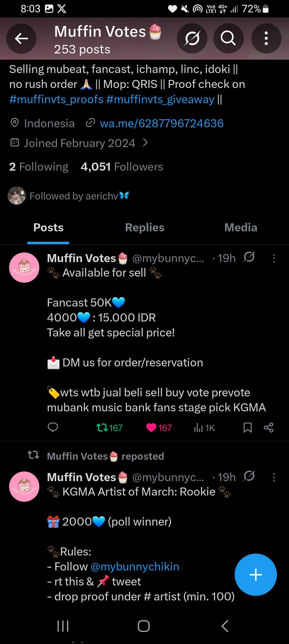
Task: Expand the Joined February 2024 chevron
Action: [145, 143]
